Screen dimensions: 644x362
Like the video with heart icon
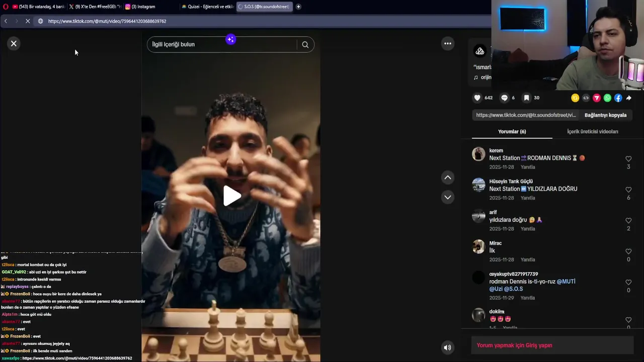tap(477, 98)
